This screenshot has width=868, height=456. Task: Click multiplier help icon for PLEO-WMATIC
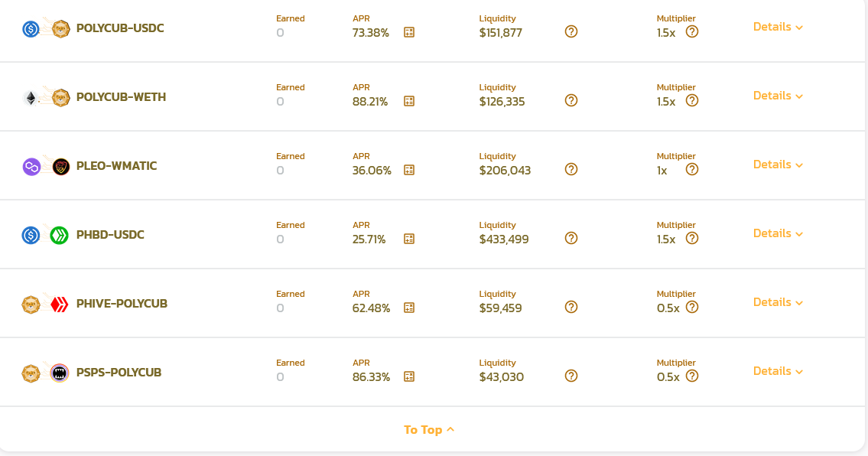pos(692,170)
